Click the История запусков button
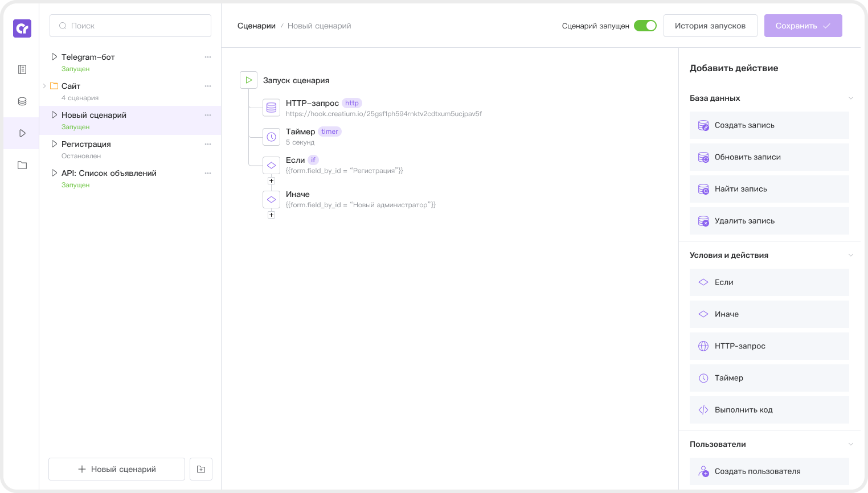Screen dimensions: 868x493 (x=710, y=26)
